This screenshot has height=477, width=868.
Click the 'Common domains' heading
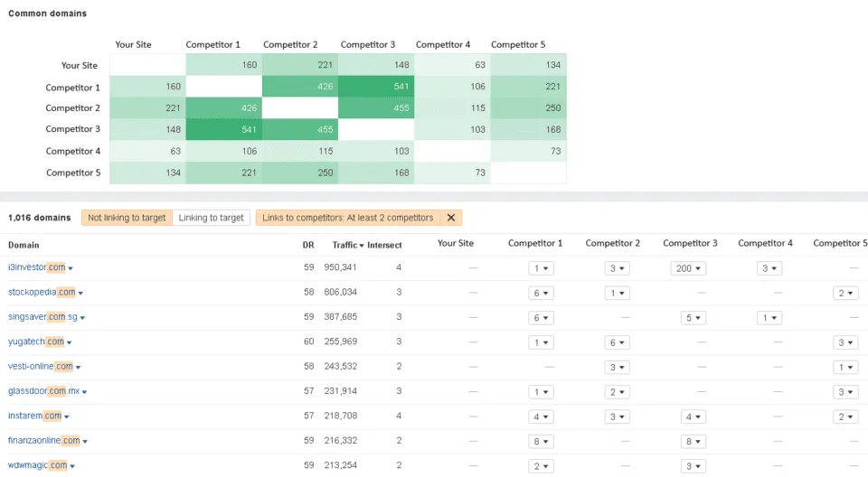tap(48, 14)
